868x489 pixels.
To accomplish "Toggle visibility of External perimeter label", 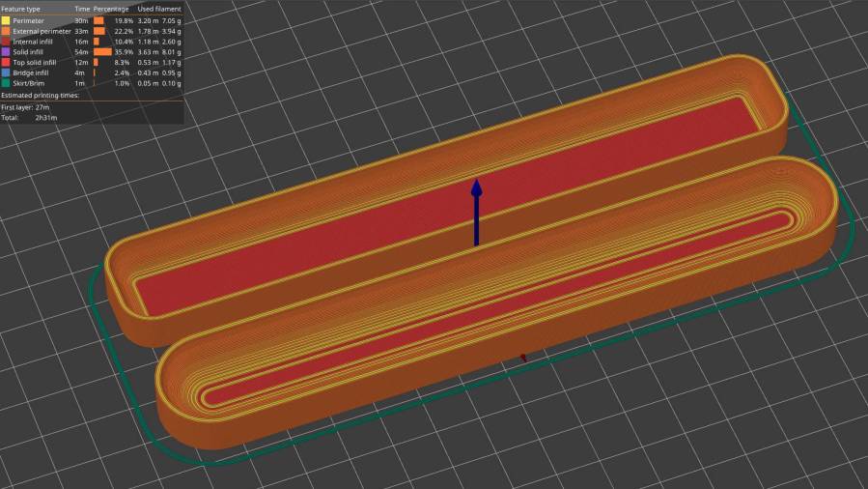I will coord(42,31).
